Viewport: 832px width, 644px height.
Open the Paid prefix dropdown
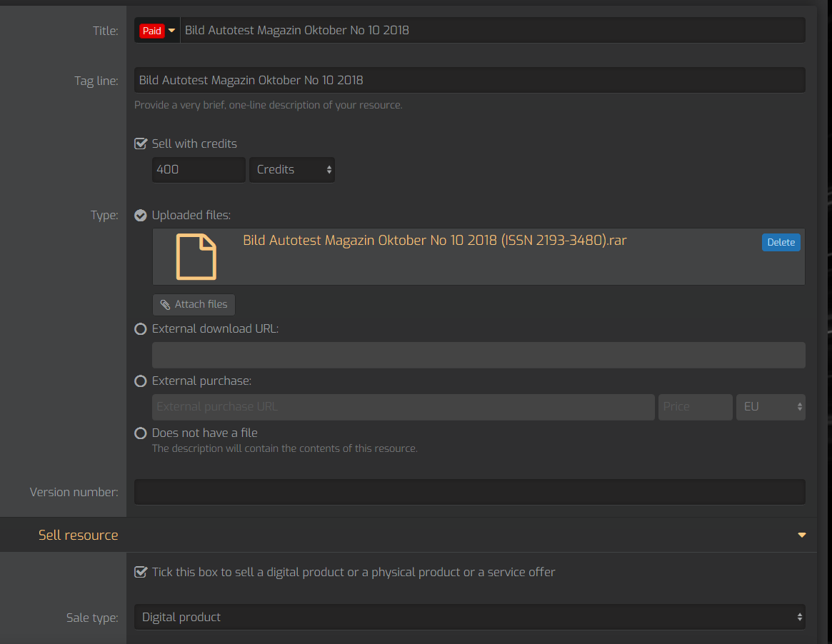coord(157,30)
